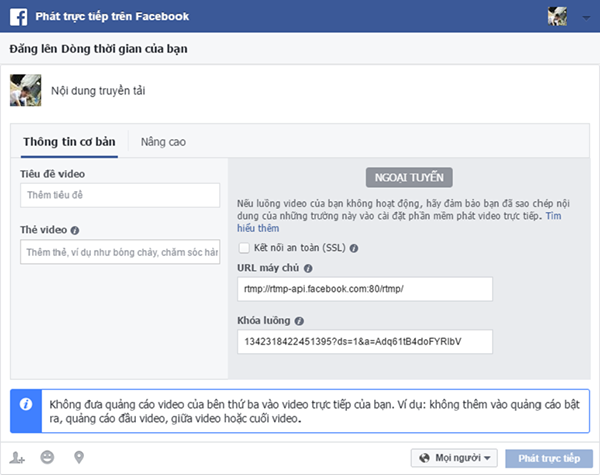This screenshot has height=475, width=600.
Task: Click the Phát trực tiếp trên Facebook title
Action: tap(112, 16)
